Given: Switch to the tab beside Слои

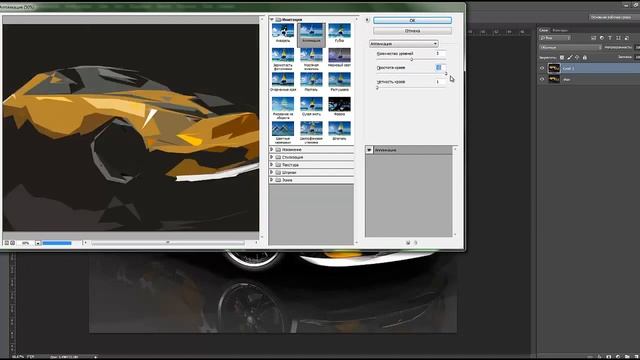Looking at the screenshot, I should pos(560,30).
